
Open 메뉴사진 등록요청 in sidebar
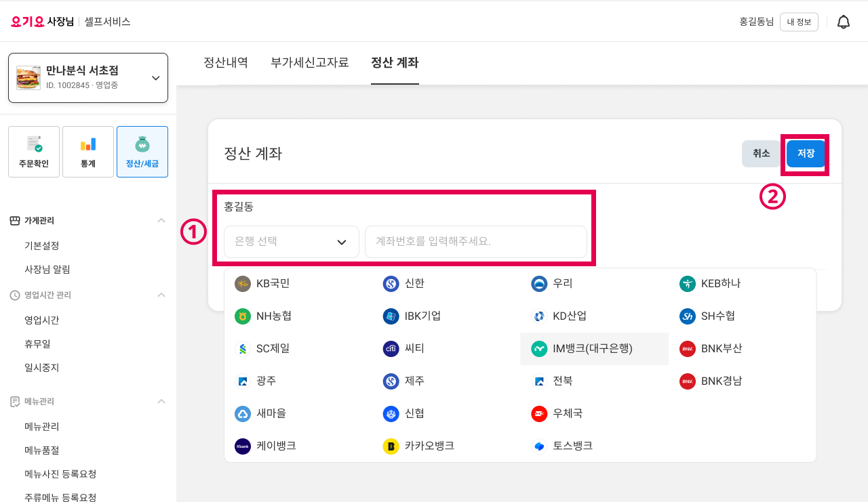coord(60,474)
